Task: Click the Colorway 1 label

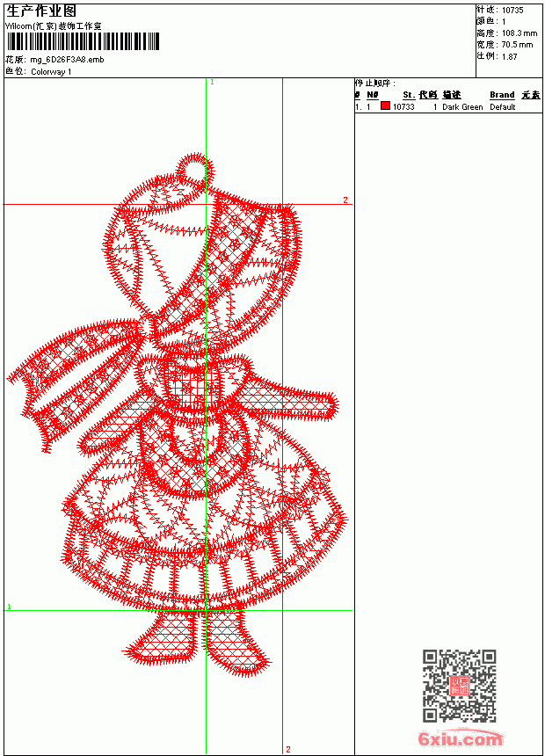Action: (x=51, y=72)
